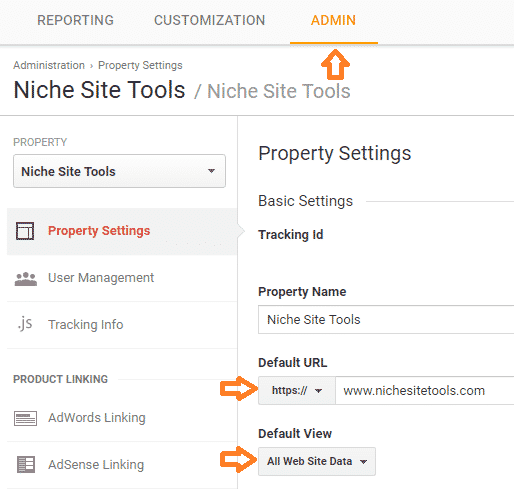Switch to the Reporting tab
This screenshot has width=514, height=489.
(75, 20)
